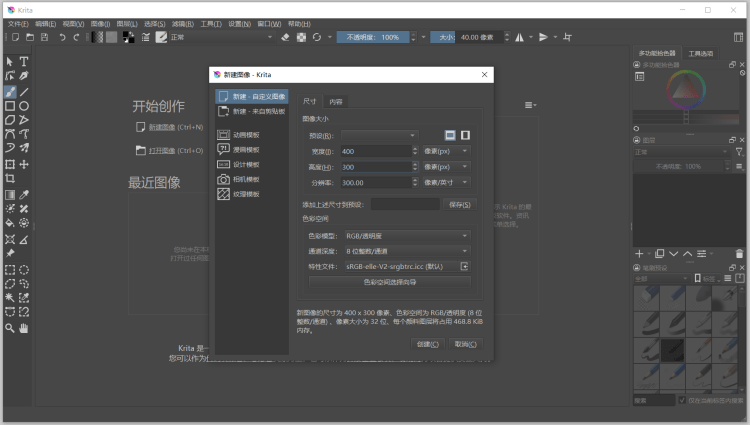Open resolution unit 像素/英寸 dropdown
This screenshot has width=750, height=425.
coord(446,183)
